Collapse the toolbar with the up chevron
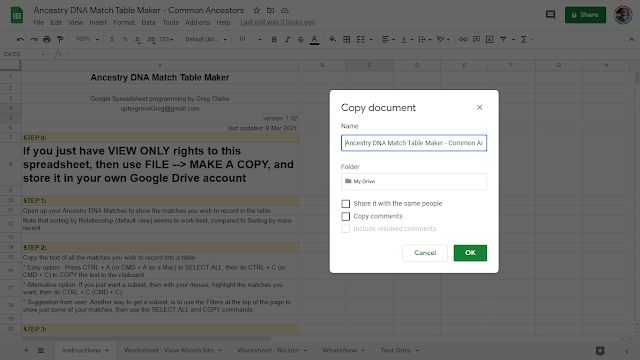Viewport: 640px width, 360px height. [x=631, y=40]
